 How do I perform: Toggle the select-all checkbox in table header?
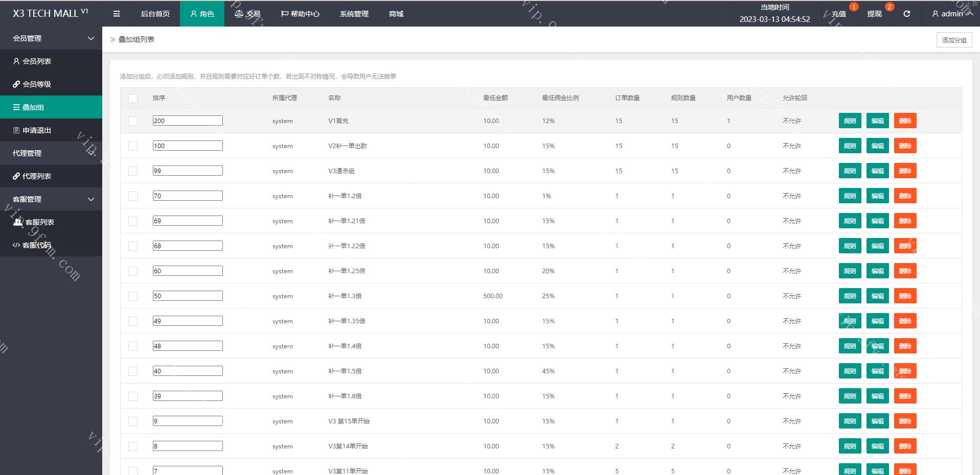133,98
